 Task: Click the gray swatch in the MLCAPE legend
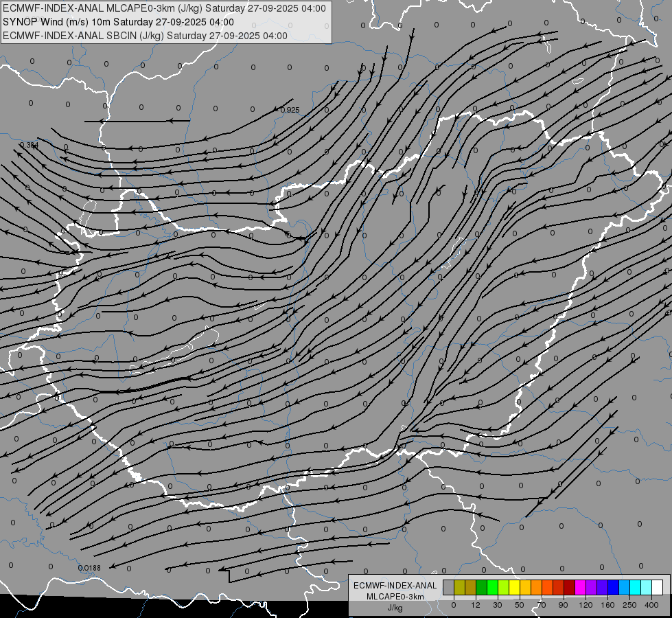click(449, 587)
